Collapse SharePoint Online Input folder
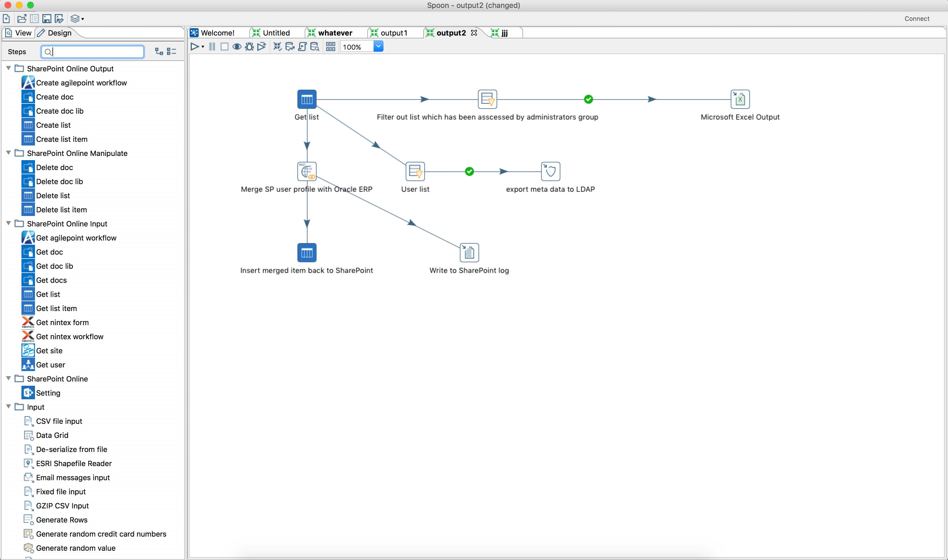This screenshot has width=948, height=560. tap(8, 223)
